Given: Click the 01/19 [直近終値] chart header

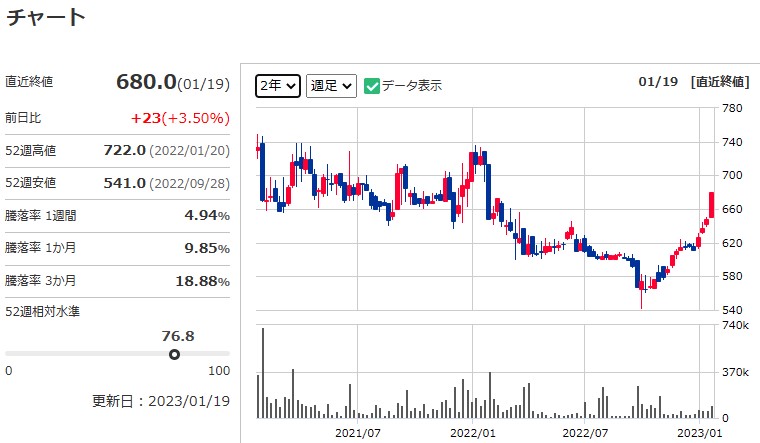Looking at the screenshot, I should pyautogui.click(x=694, y=81).
